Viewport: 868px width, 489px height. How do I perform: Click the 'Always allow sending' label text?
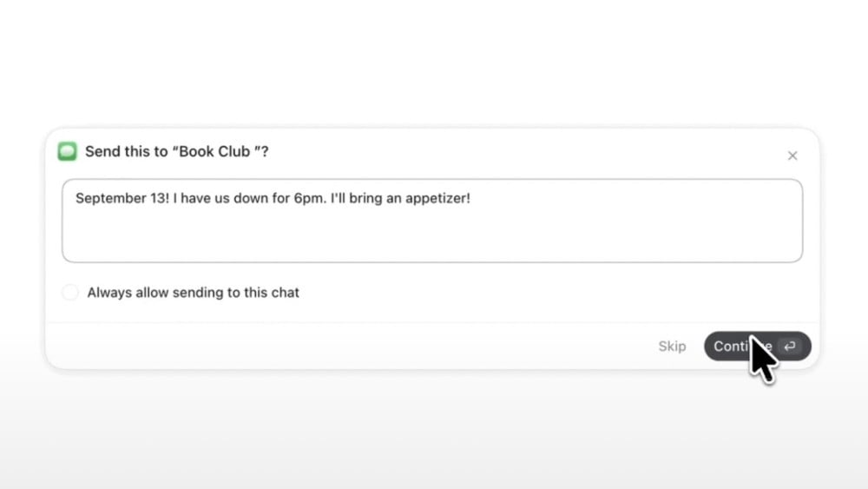tap(194, 293)
